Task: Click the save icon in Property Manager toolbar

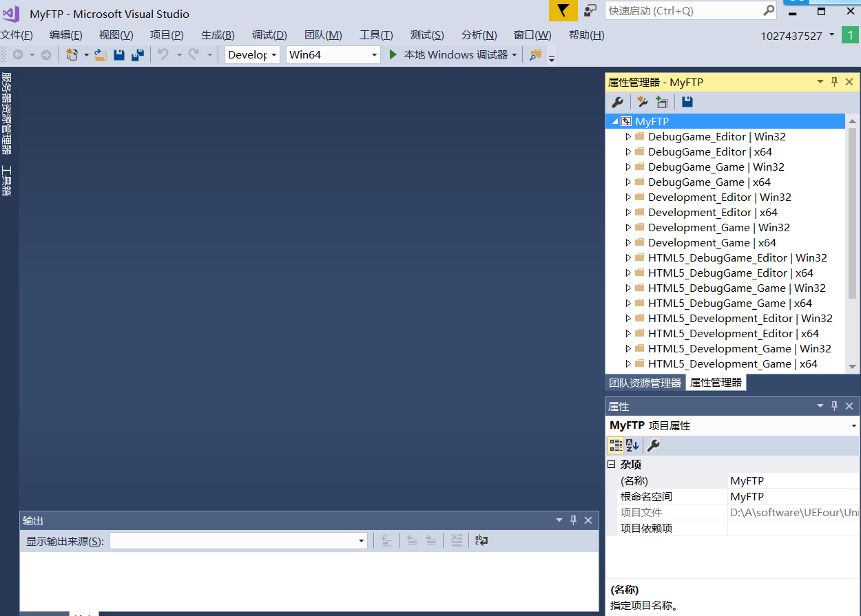Action: click(687, 102)
